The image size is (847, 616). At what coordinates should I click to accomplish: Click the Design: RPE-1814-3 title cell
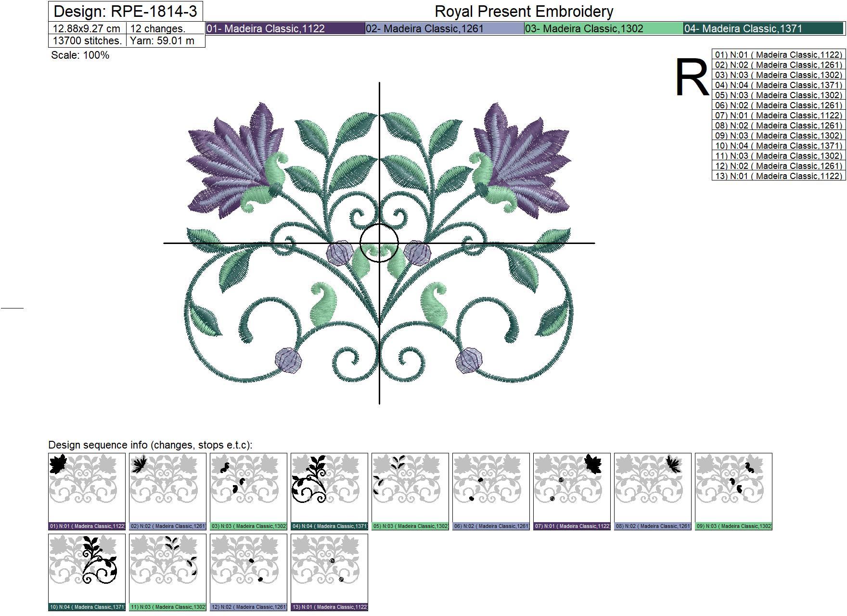(126, 11)
